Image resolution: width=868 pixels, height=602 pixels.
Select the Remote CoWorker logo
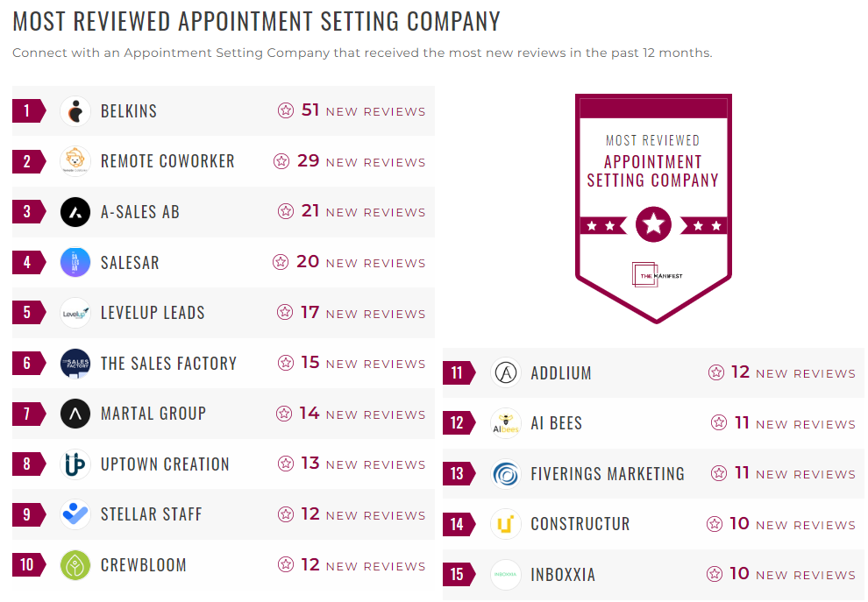pyautogui.click(x=75, y=161)
